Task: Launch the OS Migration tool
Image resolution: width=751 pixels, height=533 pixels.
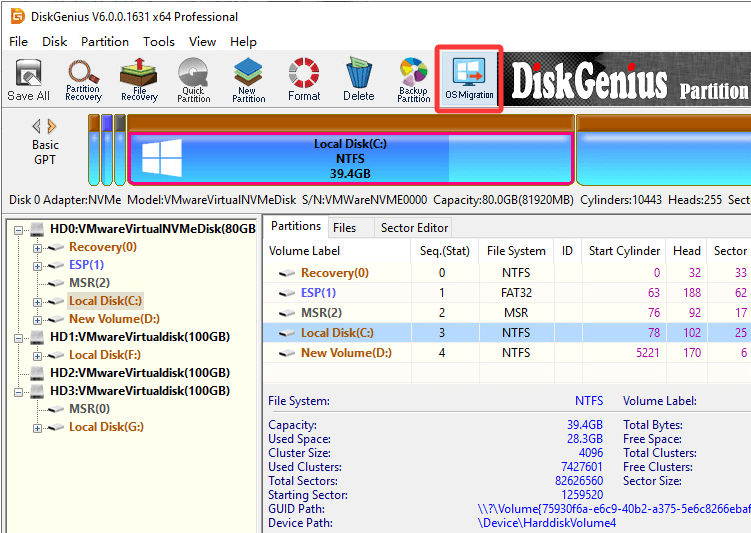Action: click(x=468, y=78)
